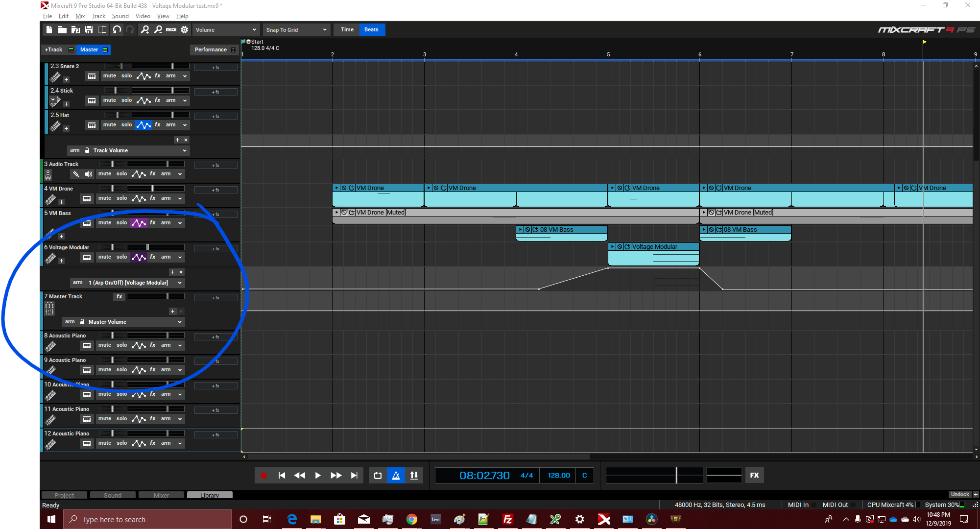Click the +Track button
Image resolution: width=980 pixels, height=529 pixels.
pyautogui.click(x=59, y=49)
